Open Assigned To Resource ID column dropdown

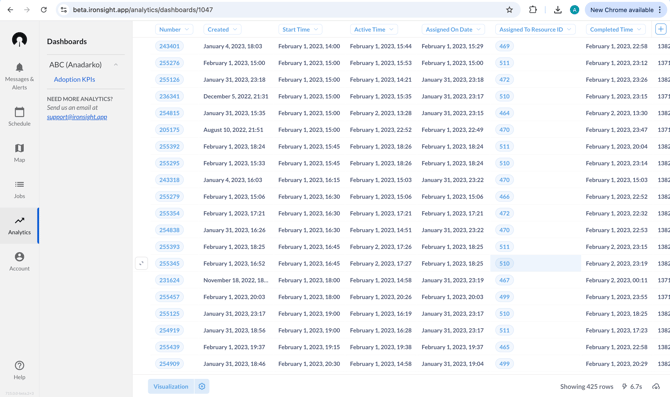535,29
